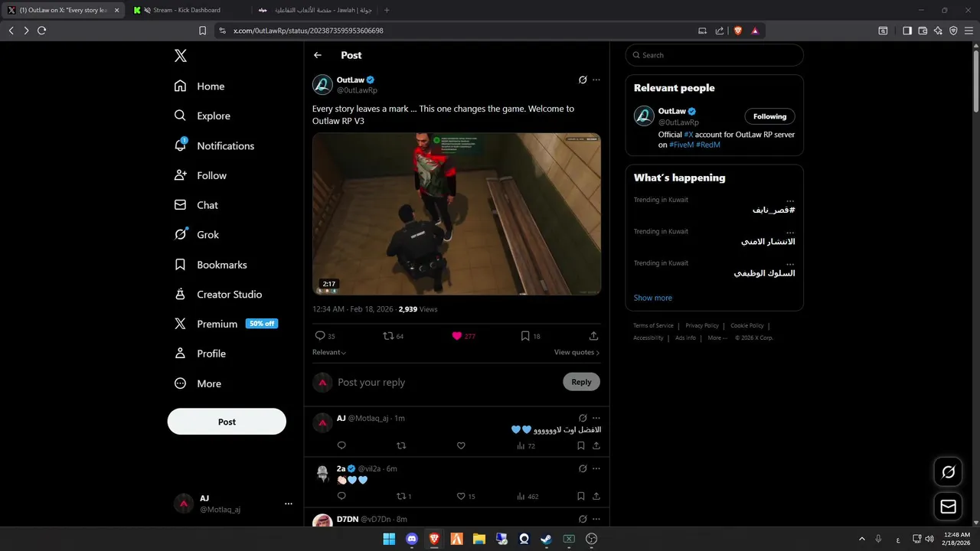This screenshot has height=551, width=980.
Task: View analytics with 72 views on AJ reply
Action: 526,445
